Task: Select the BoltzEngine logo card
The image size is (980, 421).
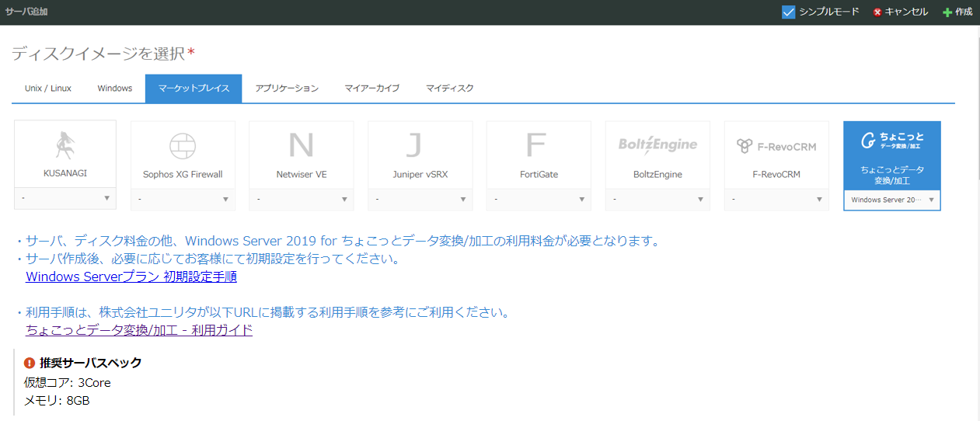Action: point(657,155)
